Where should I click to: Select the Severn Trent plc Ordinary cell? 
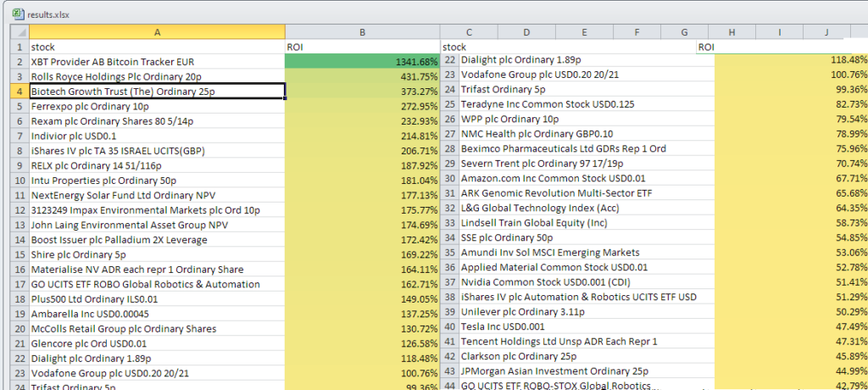click(x=587, y=164)
